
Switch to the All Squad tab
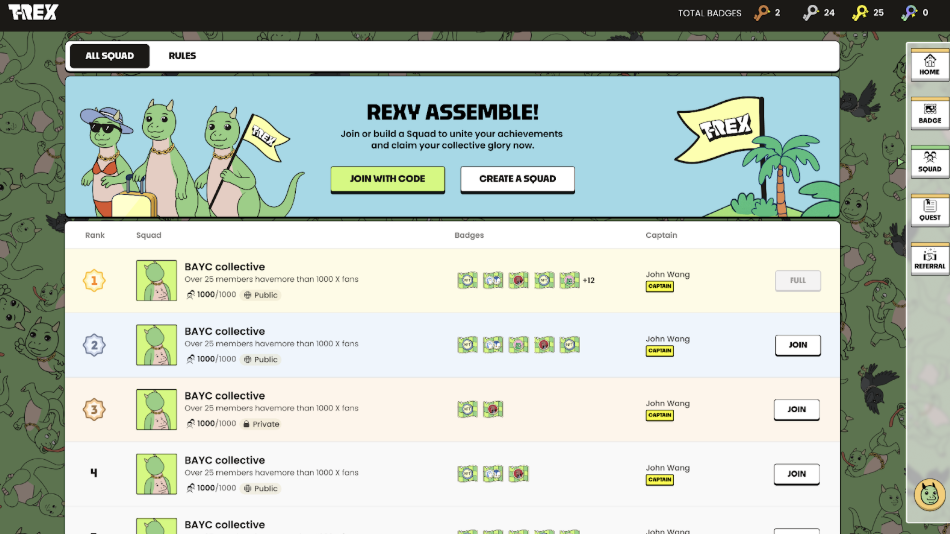click(x=109, y=56)
